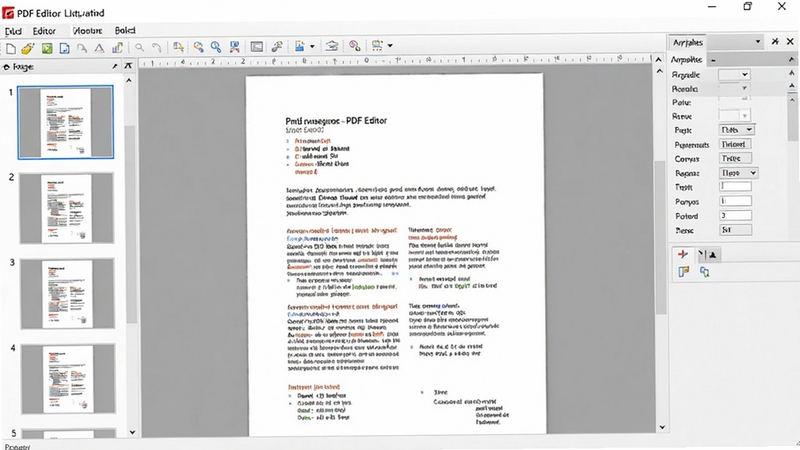Click the 'Tirkoed' button in properties panel
The image size is (800, 450).
[735, 144]
